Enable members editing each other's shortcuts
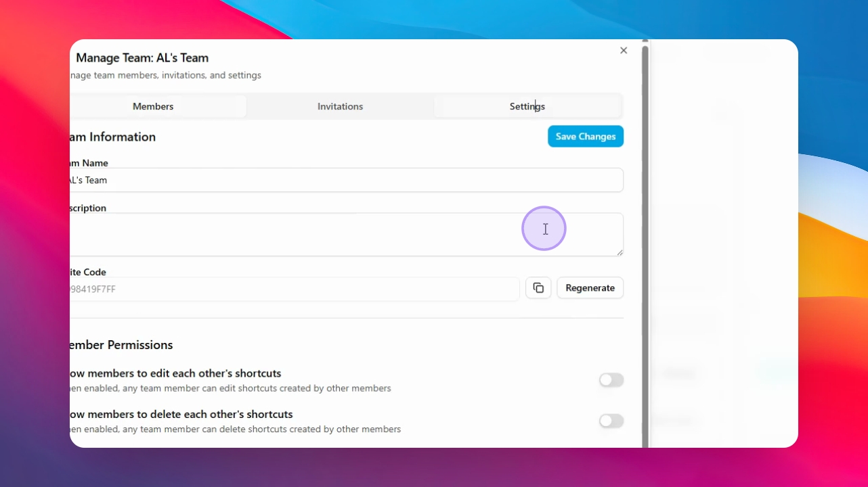Screen dimensions: 868x487 (x=611, y=380)
